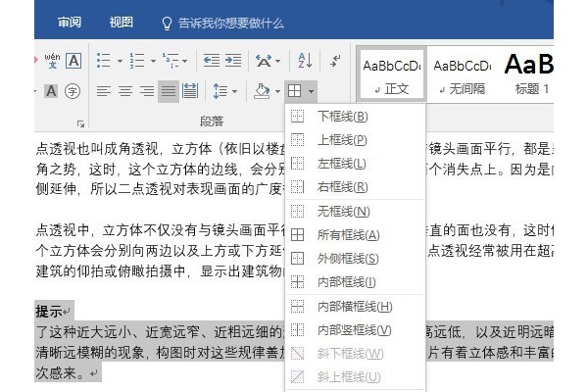The height and width of the screenshot is (392, 588).
Task: Increase paragraph indent
Action: pyautogui.click(x=233, y=61)
